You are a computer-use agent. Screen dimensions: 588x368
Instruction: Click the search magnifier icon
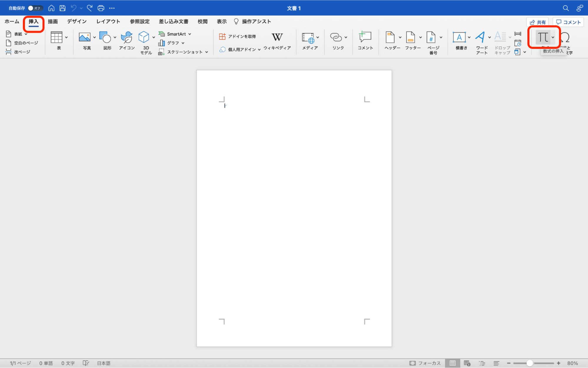point(566,8)
